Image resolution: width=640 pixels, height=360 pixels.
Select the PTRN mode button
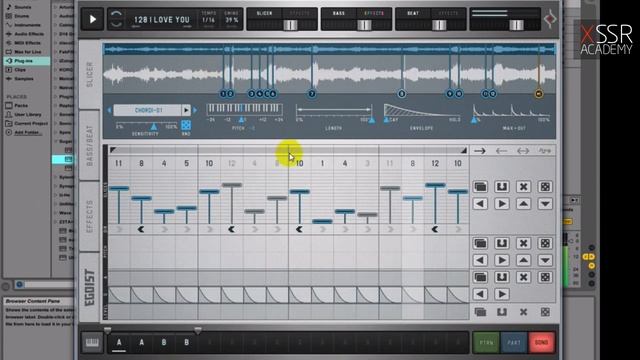click(486, 342)
